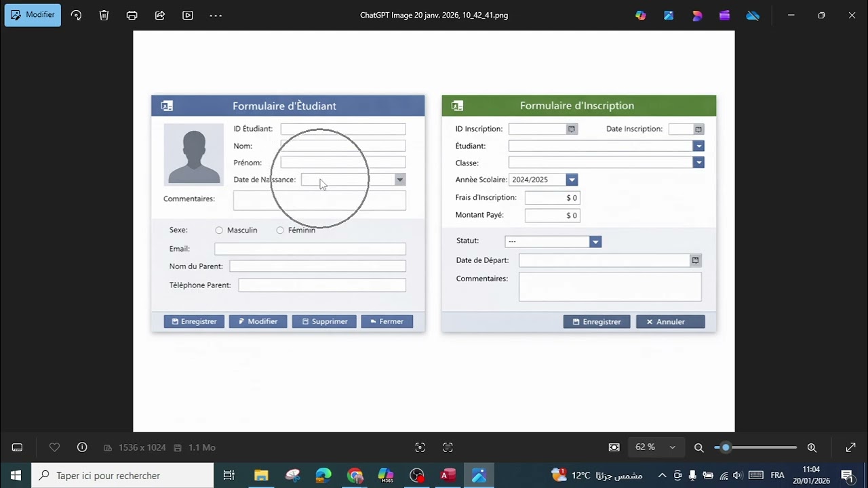This screenshot has width=868, height=488.
Task: Click the Montant Payé amount field
Action: pyautogui.click(x=552, y=216)
